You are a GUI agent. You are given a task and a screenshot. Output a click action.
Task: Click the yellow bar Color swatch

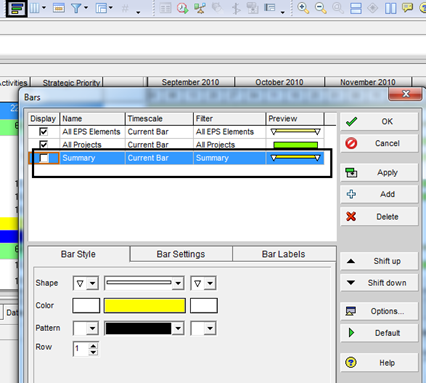(x=145, y=306)
